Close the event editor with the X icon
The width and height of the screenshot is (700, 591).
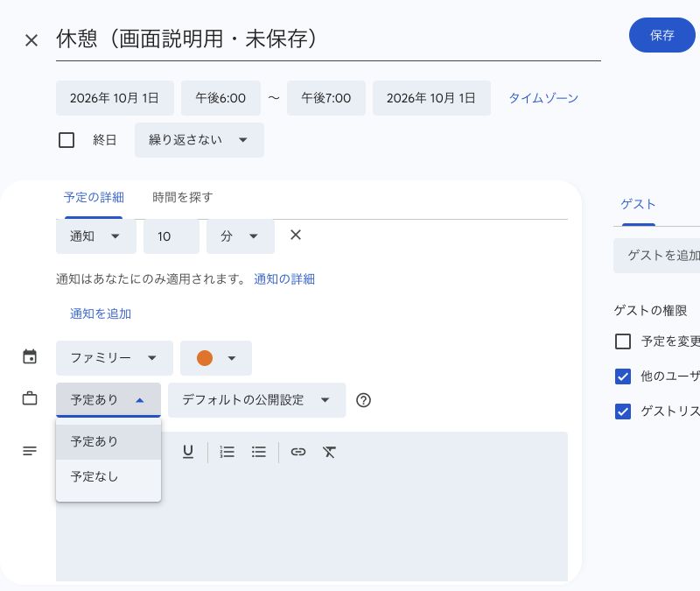(x=31, y=40)
